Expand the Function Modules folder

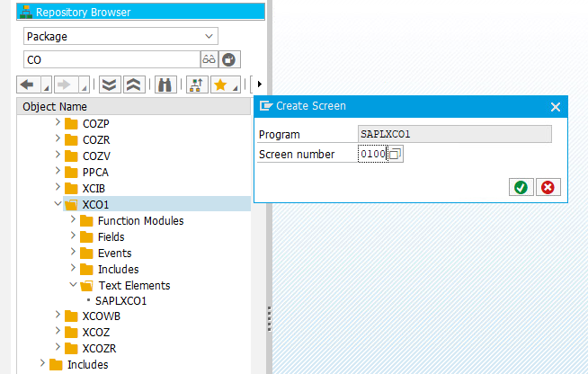pos(74,221)
